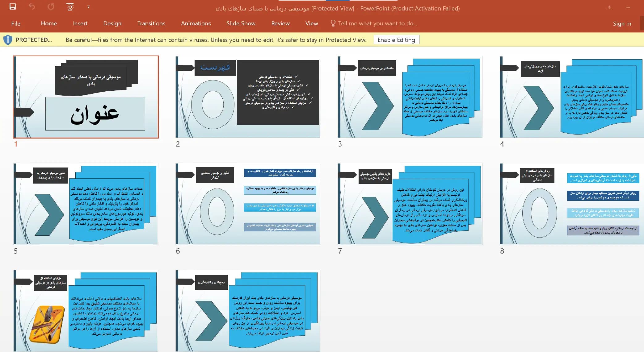The width and height of the screenshot is (644, 352).
Task: Select slide 1 title thumbnail
Action: (x=86, y=97)
